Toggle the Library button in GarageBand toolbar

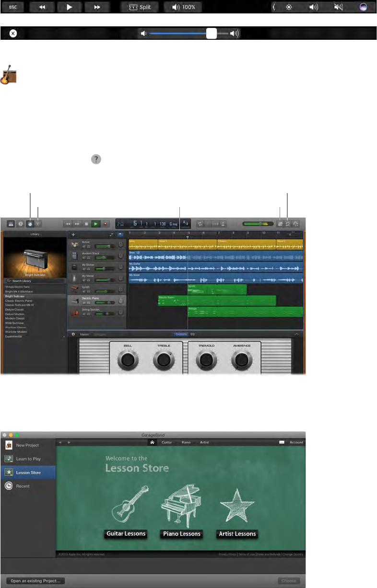coord(11,223)
